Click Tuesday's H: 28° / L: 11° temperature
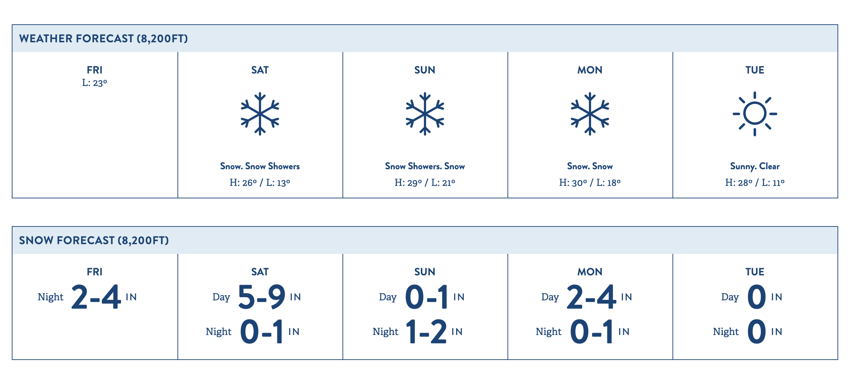868x369 pixels. click(755, 183)
